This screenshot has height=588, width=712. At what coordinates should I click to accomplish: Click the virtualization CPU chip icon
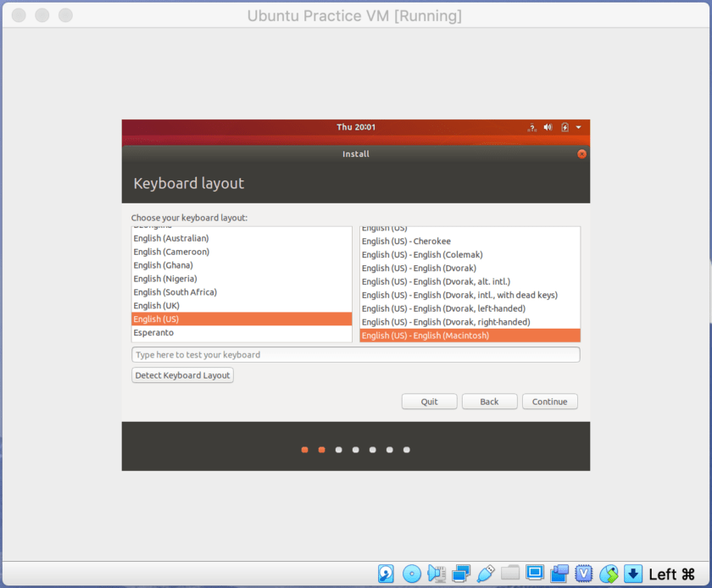(584, 574)
